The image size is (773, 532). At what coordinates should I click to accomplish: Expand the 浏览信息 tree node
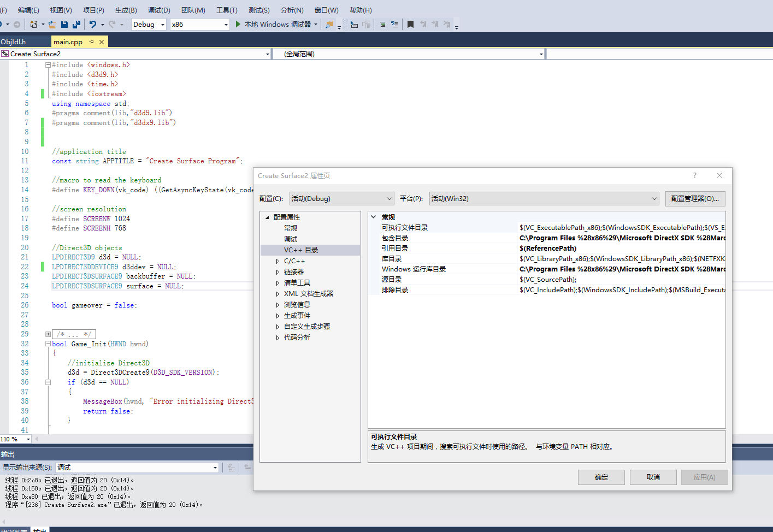[278, 305]
